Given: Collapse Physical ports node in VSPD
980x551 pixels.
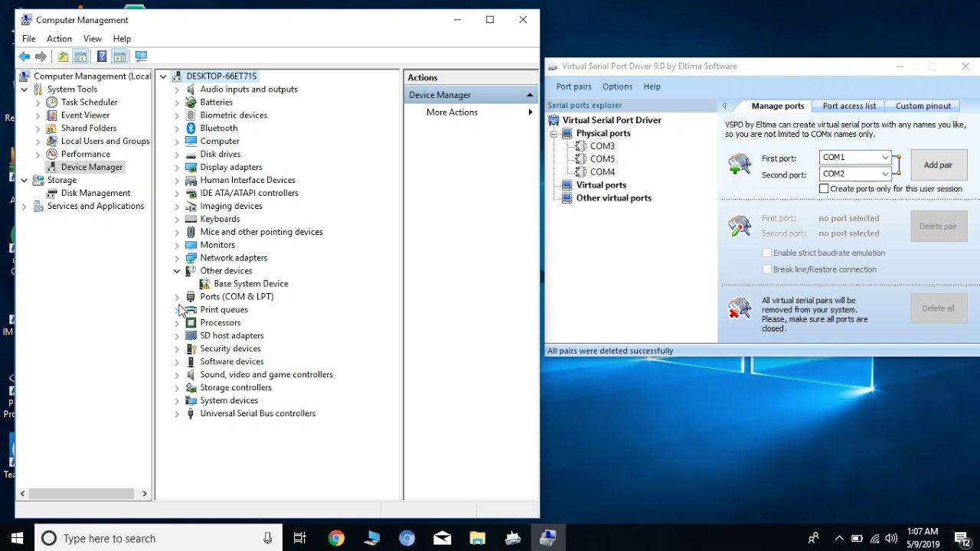Looking at the screenshot, I should point(554,133).
